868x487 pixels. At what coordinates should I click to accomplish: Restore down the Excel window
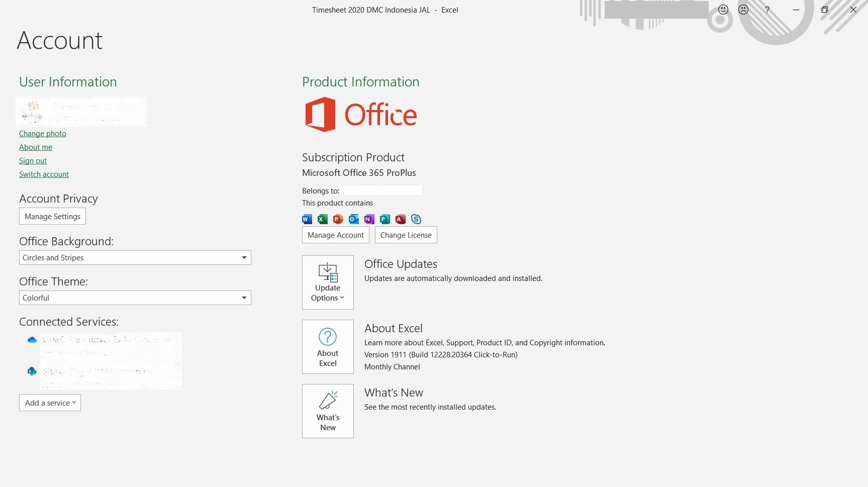[x=824, y=10]
